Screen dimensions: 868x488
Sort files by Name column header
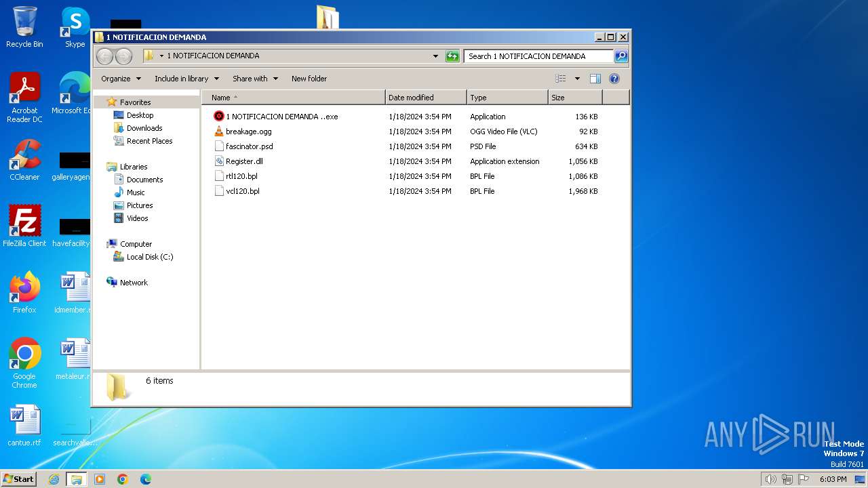293,98
